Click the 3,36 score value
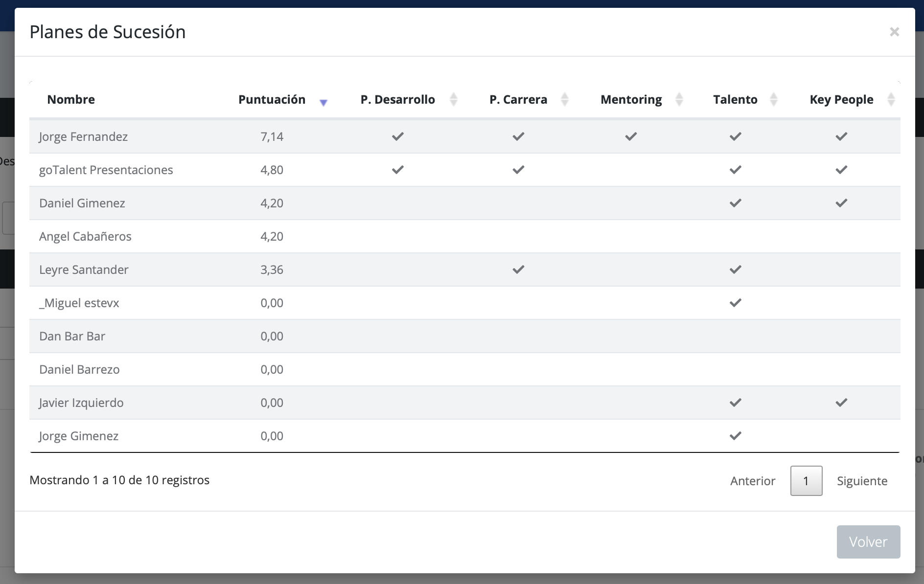Image resolution: width=924 pixels, height=584 pixels. (x=272, y=270)
